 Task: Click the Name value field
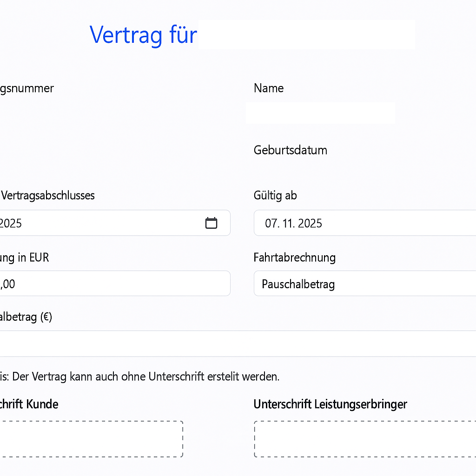pos(321,112)
